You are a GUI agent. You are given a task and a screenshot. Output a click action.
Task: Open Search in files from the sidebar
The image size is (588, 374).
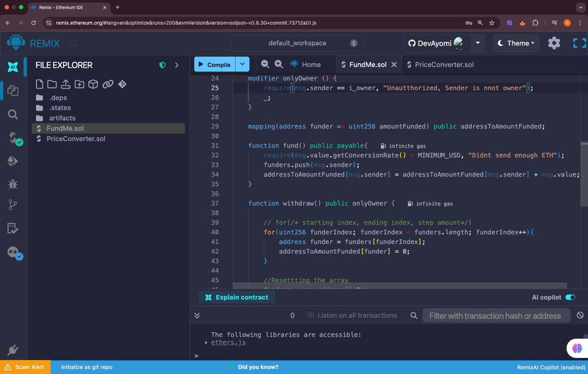(13, 115)
